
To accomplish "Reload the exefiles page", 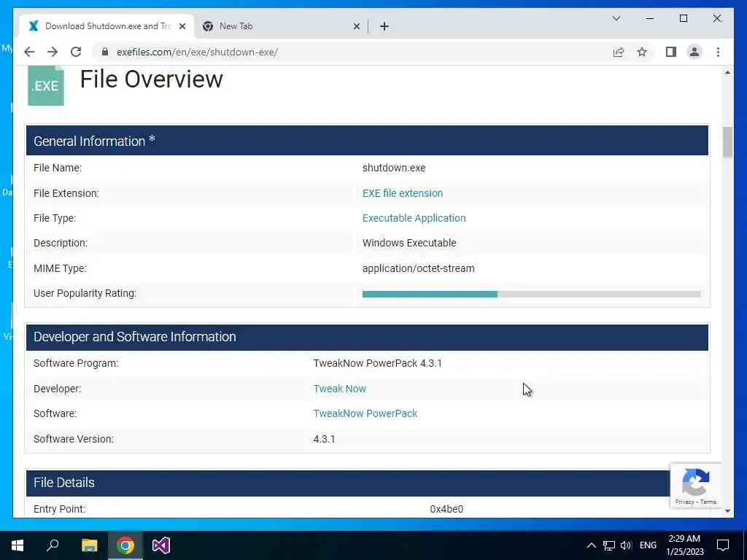I will tap(76, 52).
